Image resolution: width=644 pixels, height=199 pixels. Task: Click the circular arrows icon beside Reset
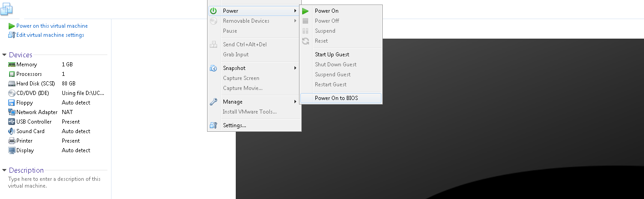pos(305,41)
